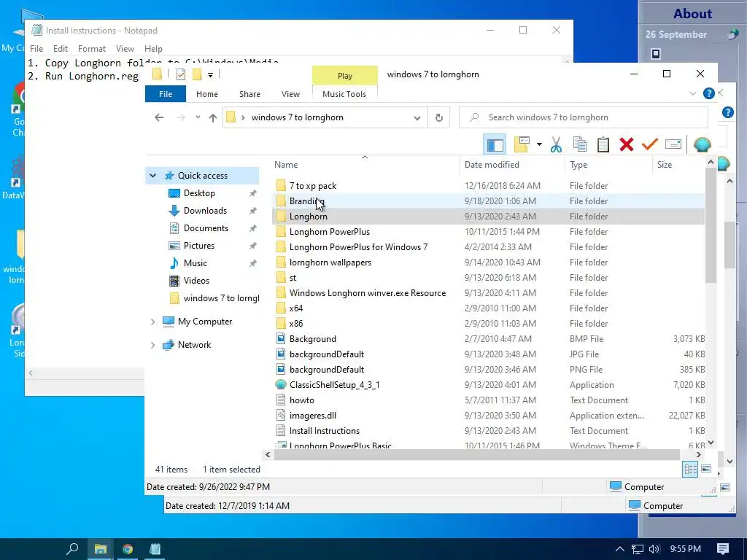Image resolution: width=747 pixels, height=560 pixels.
Task: Go up one folder level
Action: (212, 117)
